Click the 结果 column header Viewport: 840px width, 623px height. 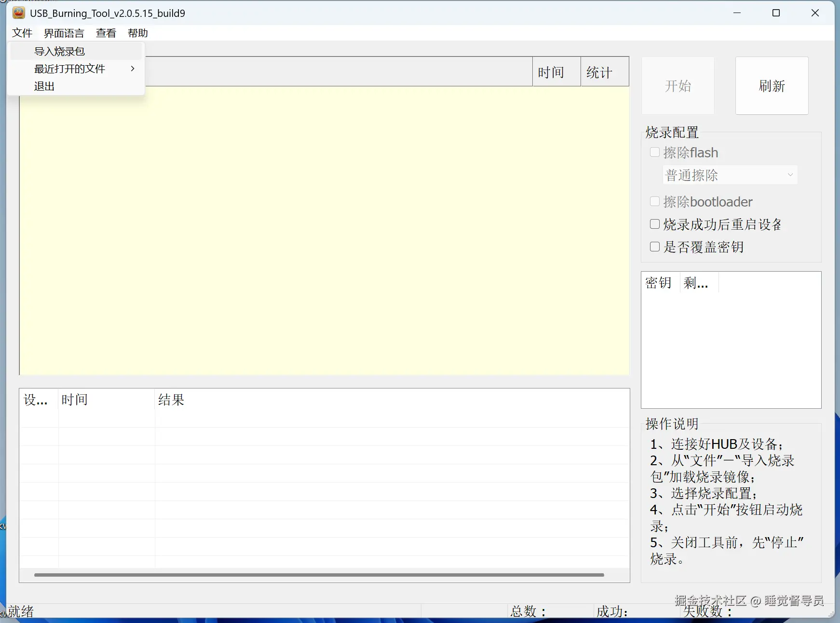(x=392, y=400)
